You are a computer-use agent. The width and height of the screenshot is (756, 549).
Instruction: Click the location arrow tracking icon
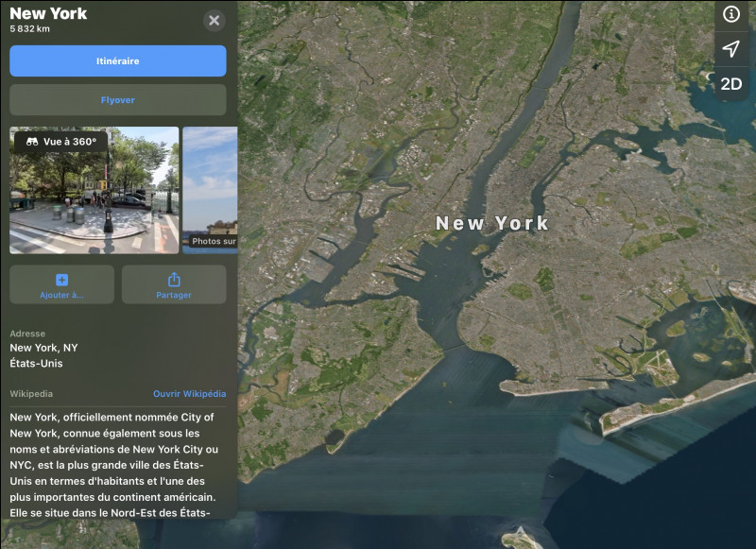pos(730,49)
